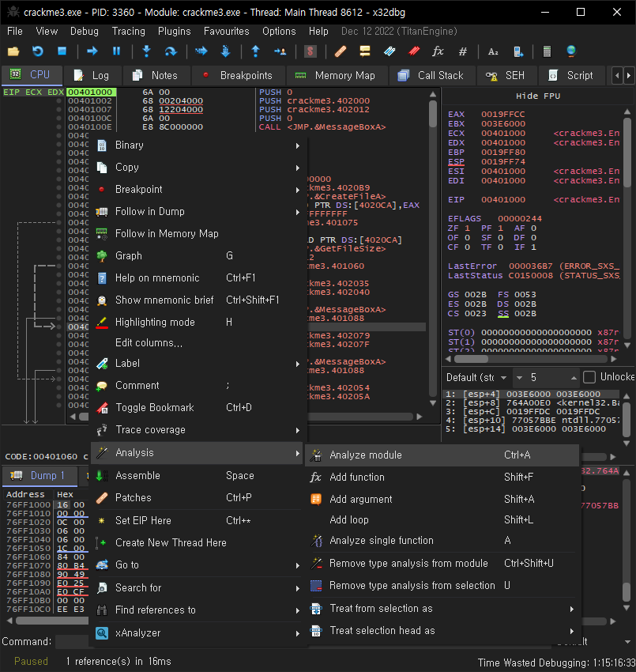636x672 pixels.
Task: Click the Stop debugging square icon
Action: pos(62,51)
